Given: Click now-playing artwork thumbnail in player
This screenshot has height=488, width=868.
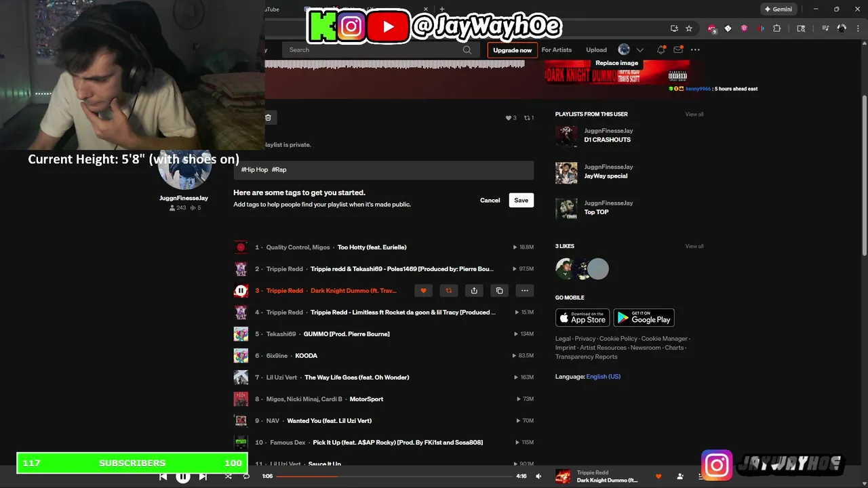Looking at the screenshot, I should [563, 476].
